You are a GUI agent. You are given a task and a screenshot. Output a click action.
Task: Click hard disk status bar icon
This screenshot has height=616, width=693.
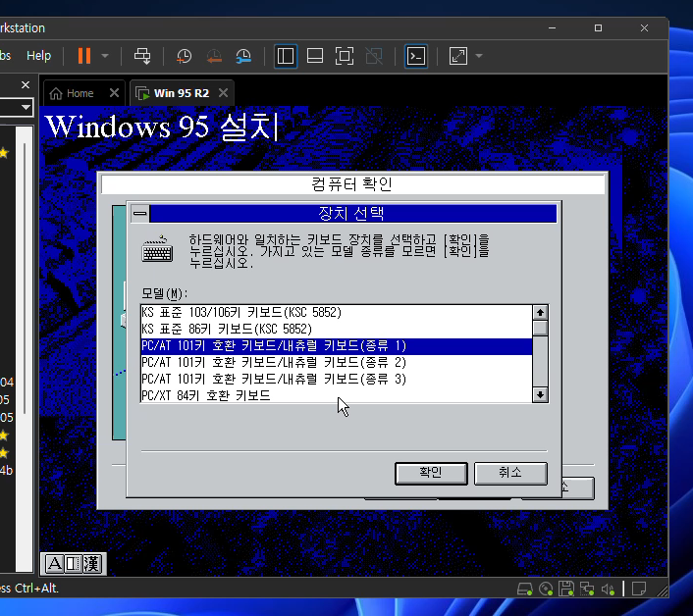tap(525, 590)
